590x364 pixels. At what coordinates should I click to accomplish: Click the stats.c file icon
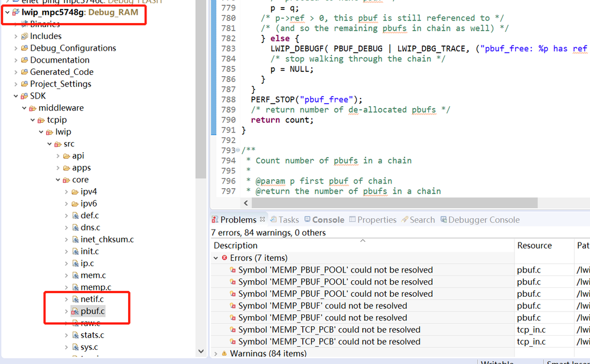[x=75, y=336]
